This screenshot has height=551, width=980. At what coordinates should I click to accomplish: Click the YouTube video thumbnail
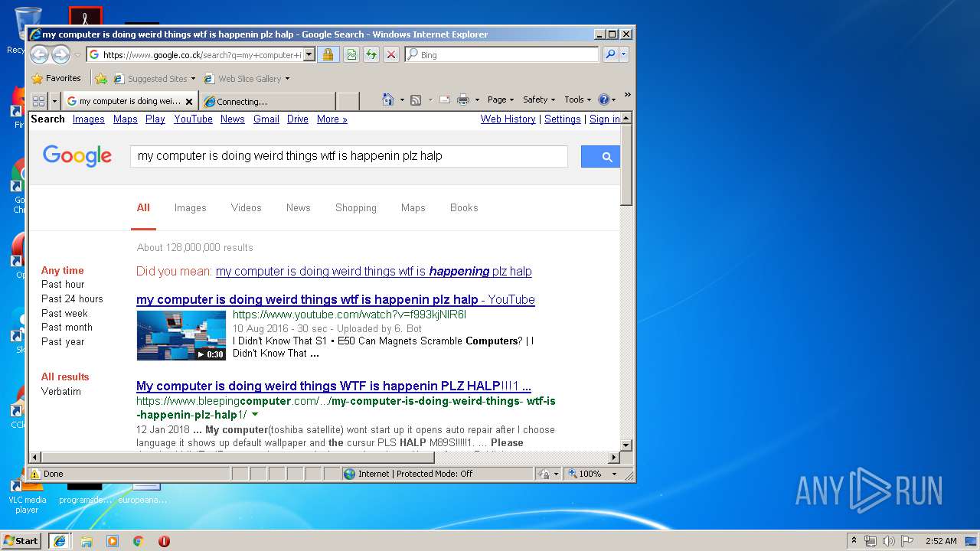[181, 334]
